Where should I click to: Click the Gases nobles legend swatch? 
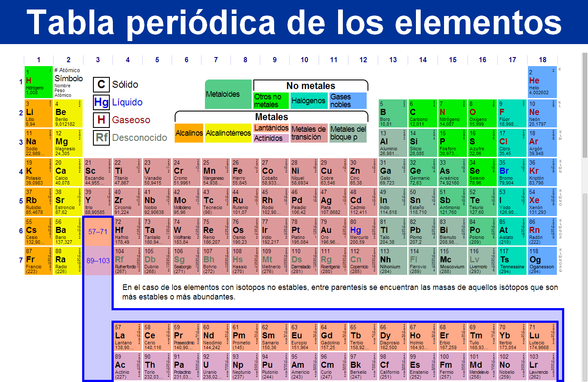pyautogui.click(x=348, y=101)
